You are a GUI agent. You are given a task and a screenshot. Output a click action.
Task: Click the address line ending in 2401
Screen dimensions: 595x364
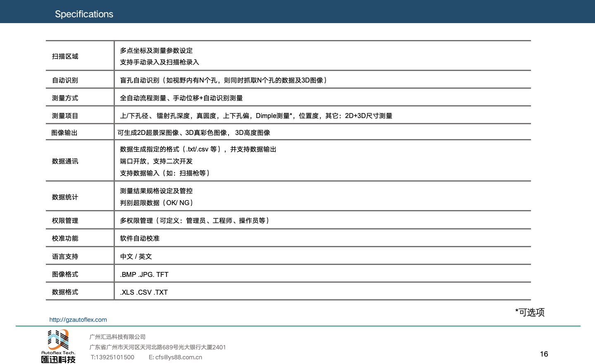tap(157, 347)
